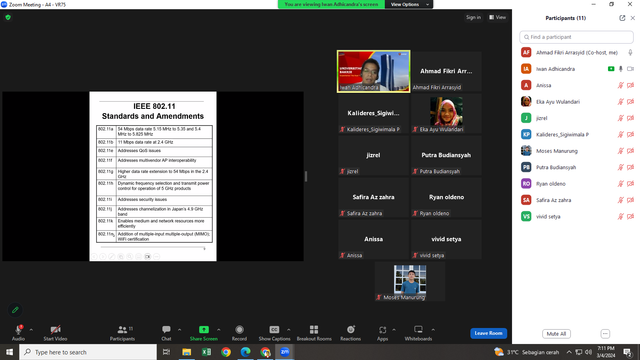Screen dimensions: 640x360
Task: Click the Leave Room button
Action: [x=489, y=333]
